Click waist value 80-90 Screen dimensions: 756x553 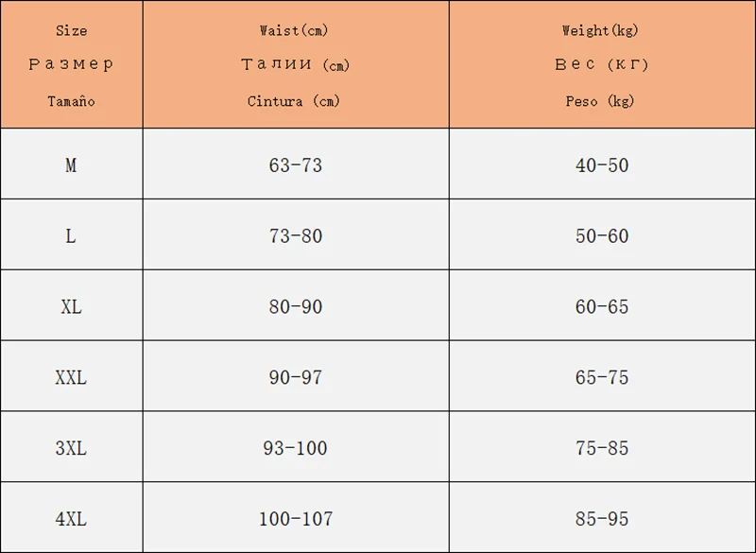[x=295, y=306]
